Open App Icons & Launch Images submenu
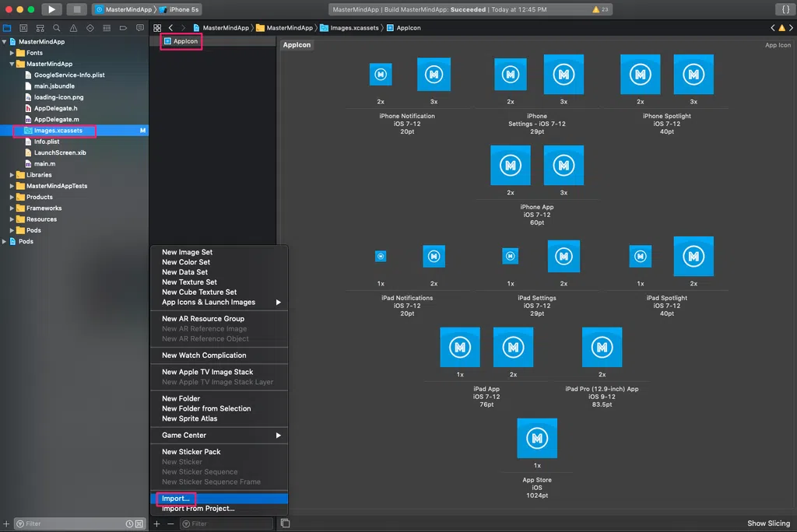797x532 pixels. (x=219, y=303)
